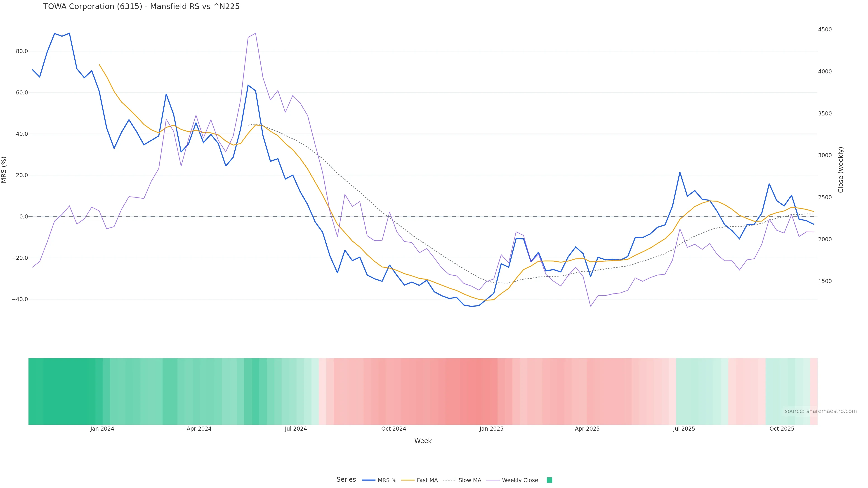Click the purple Weekly Close legend line icon
Viewport: 868px width, 488px height.
(493, 480)
